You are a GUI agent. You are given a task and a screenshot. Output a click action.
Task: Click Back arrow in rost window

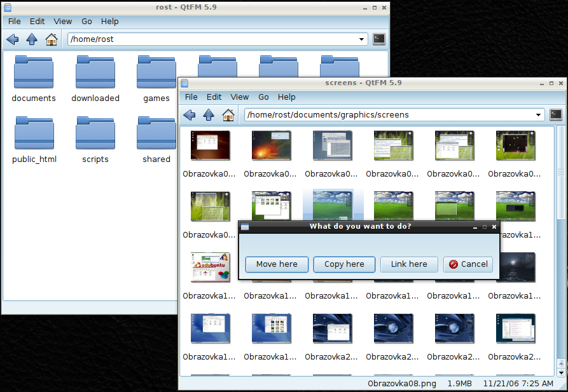point(13,39)
